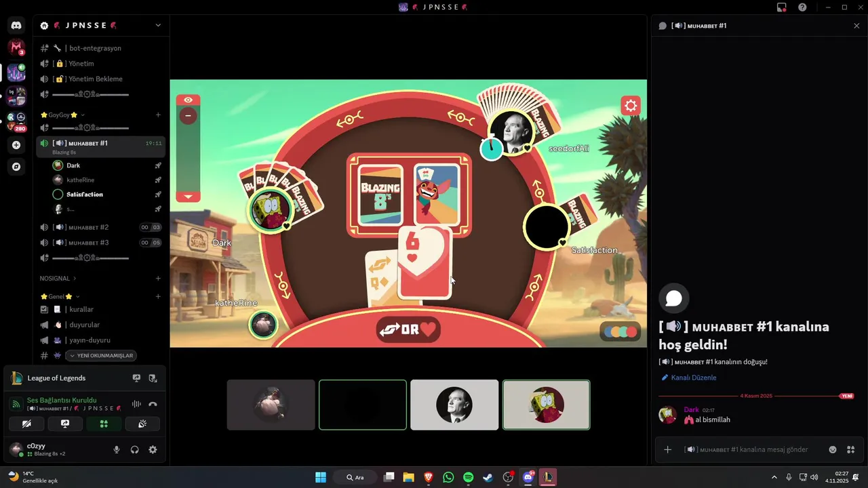
Task: Turn on camera in the voice panel
Action: pyautogui.click(x=26, y=424)
